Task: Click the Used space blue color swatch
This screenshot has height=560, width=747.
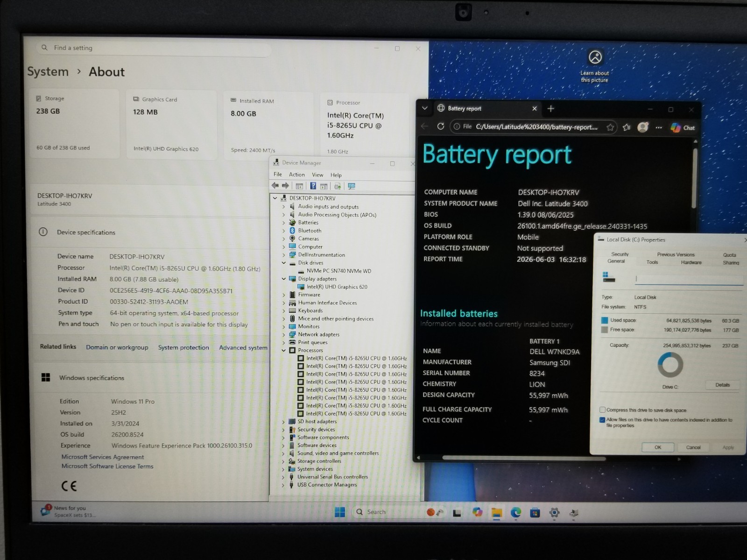Action: point(605,320)
